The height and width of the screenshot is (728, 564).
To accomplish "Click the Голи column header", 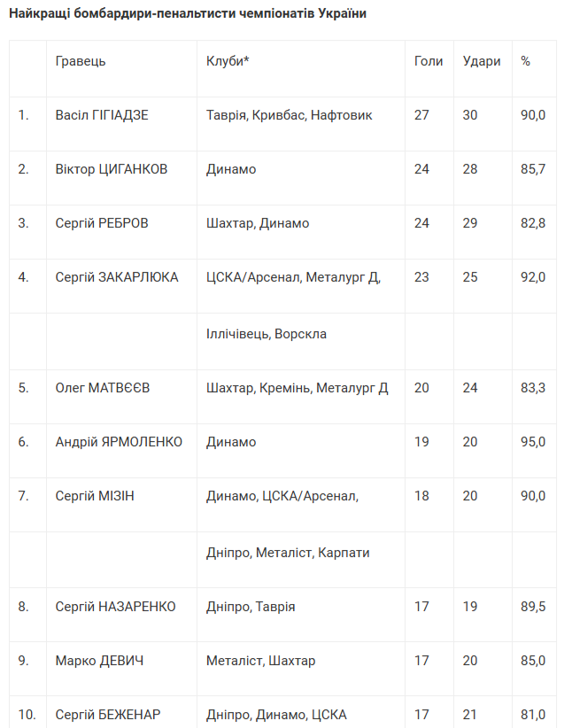I will pyautogui.click(x=429, y=61).
